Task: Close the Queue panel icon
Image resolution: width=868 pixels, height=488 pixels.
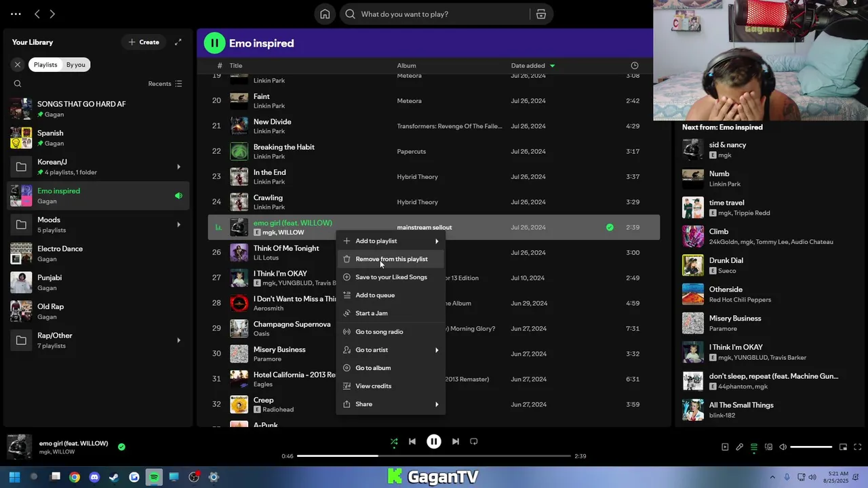Action: click(753, 447)
